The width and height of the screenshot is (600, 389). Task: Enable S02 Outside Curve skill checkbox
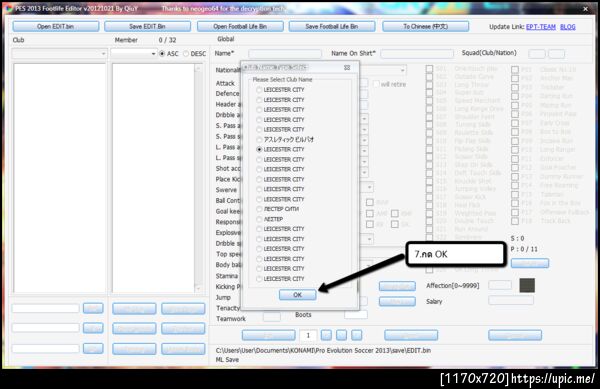click(x=429, y=77)
